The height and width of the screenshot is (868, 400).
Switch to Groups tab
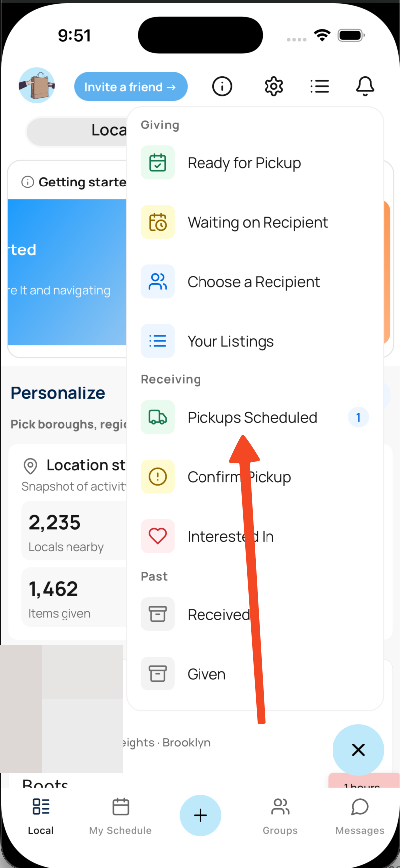[x=280, y=815]
